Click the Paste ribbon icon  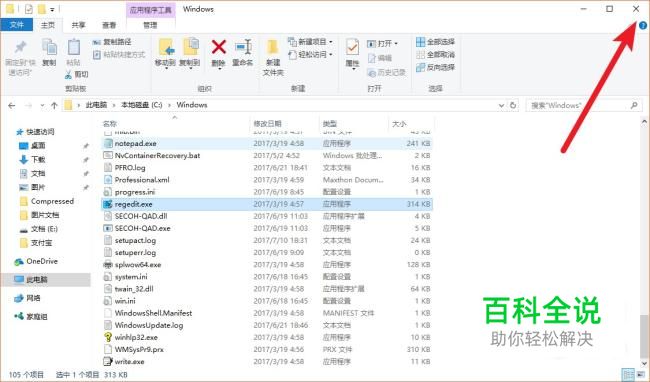coord(73,48)
